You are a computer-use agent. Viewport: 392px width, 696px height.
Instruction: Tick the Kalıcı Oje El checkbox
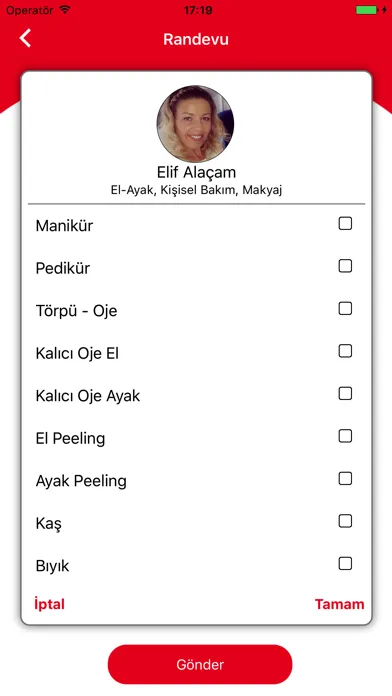pos(345,351)
